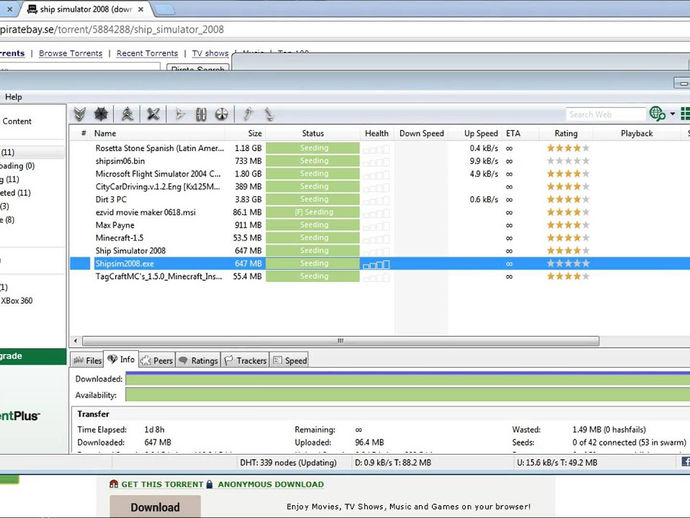Sort by the Status column header
The width and height of the screenshot is (690, 518).
(313, 133)
